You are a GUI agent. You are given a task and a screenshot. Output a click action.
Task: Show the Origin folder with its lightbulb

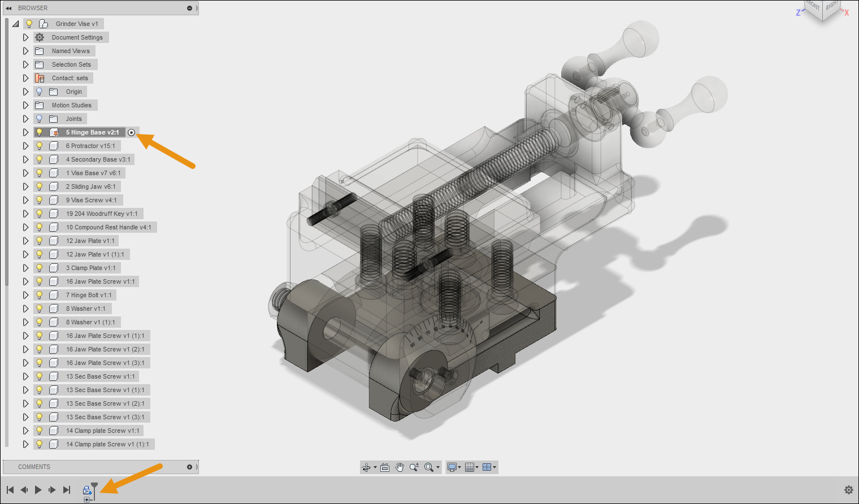(x=39, y=92)
